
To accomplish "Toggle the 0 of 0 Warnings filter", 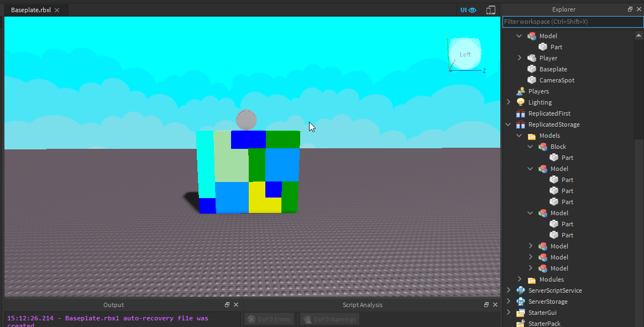I will click(x=329, y=319).
